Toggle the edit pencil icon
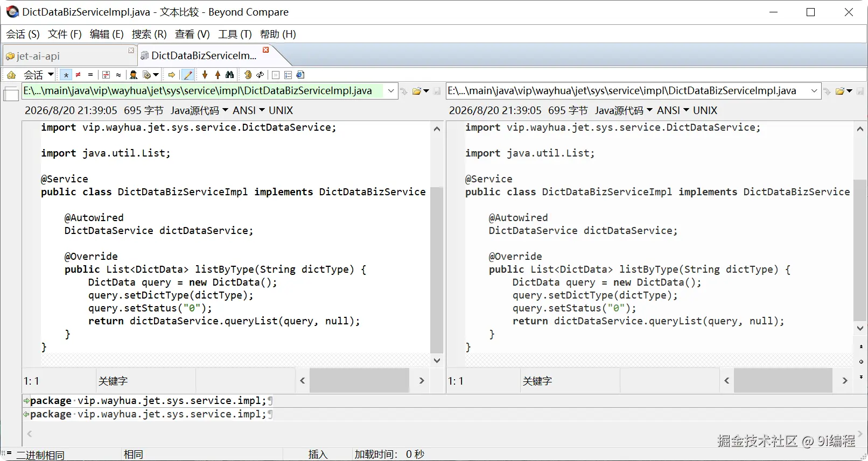The height and width of the screenshot is (461, 868). tap(187, 75)
